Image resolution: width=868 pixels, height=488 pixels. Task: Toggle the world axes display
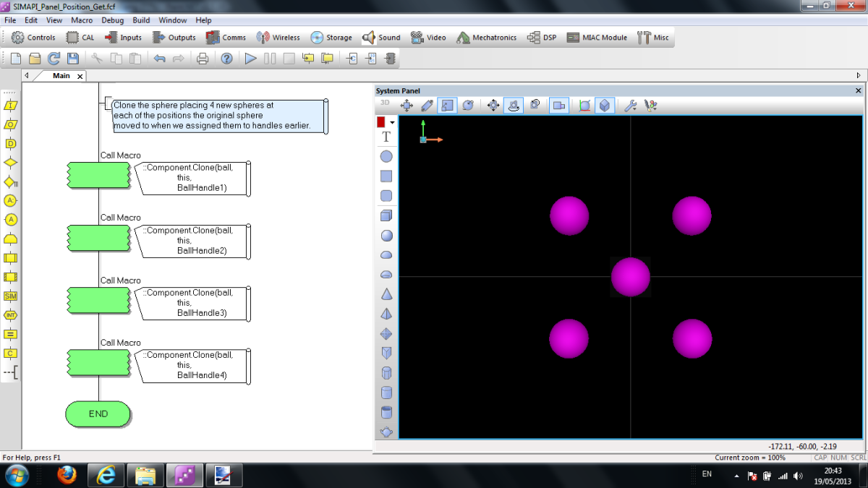(x=584, y=105)
